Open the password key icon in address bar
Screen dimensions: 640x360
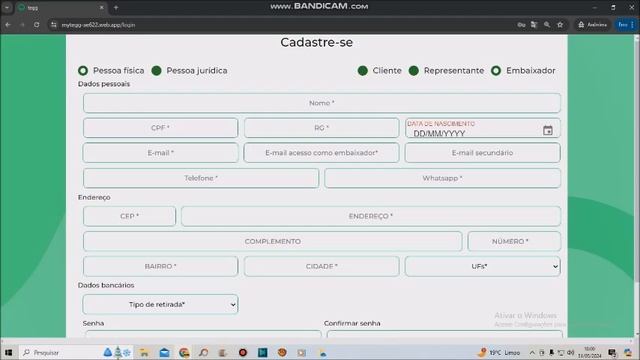click(x=521, y=25)
